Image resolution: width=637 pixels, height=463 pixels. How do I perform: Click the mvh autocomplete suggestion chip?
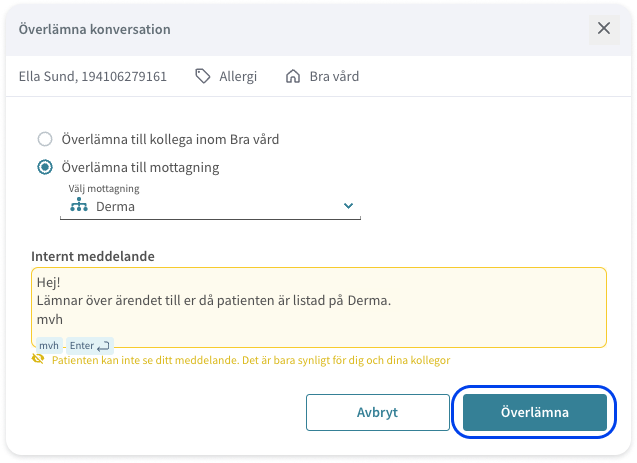tap(49, 346)
